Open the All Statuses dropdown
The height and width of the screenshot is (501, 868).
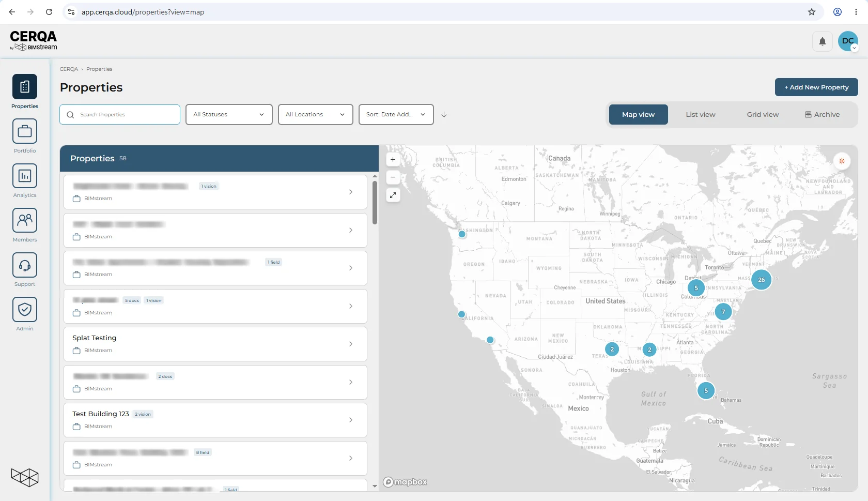229,115
